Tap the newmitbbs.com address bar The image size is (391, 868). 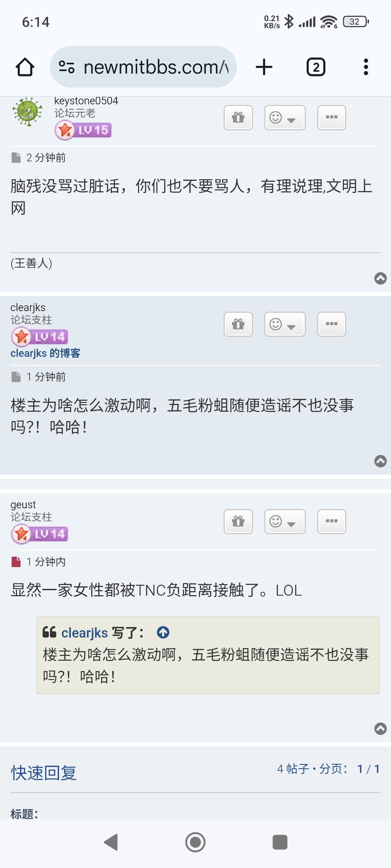[143, 67]
